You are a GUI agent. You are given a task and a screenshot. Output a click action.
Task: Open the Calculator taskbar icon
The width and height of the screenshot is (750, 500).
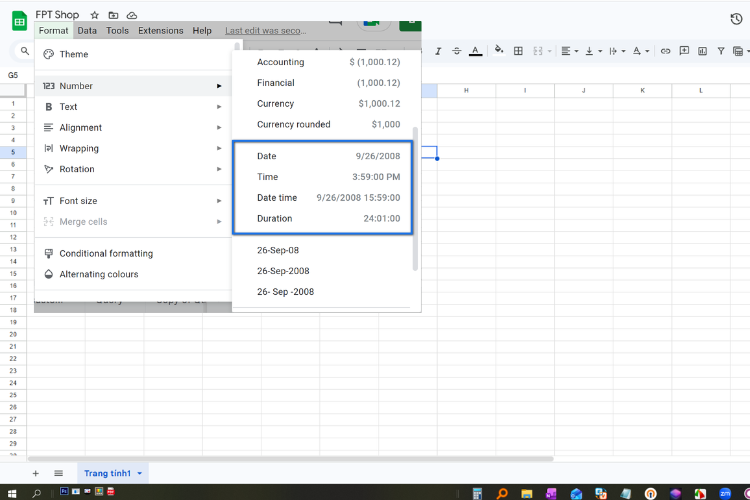[x=477, y=493]
